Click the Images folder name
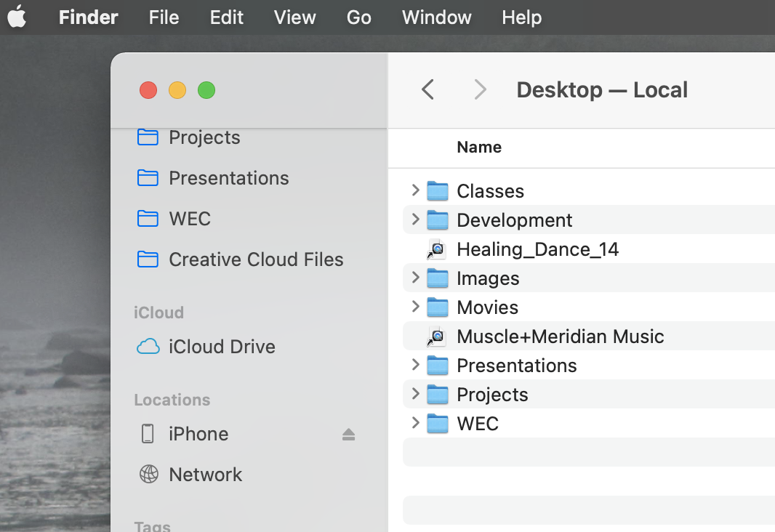 click(488, 278)
